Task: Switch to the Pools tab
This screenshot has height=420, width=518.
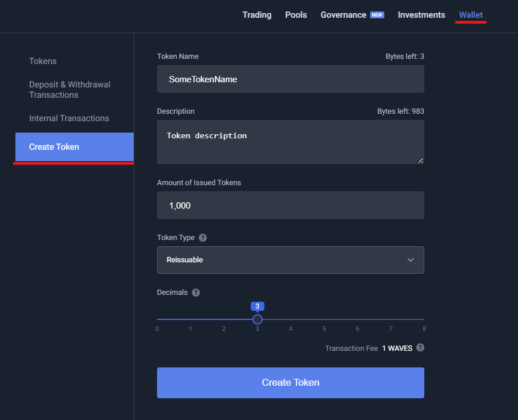Action: click(296, 15)
